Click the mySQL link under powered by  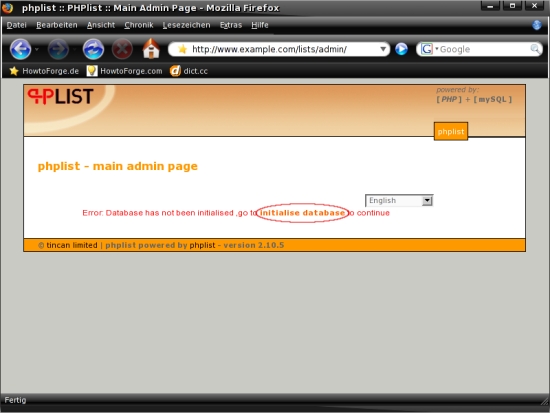click(492, 99)
